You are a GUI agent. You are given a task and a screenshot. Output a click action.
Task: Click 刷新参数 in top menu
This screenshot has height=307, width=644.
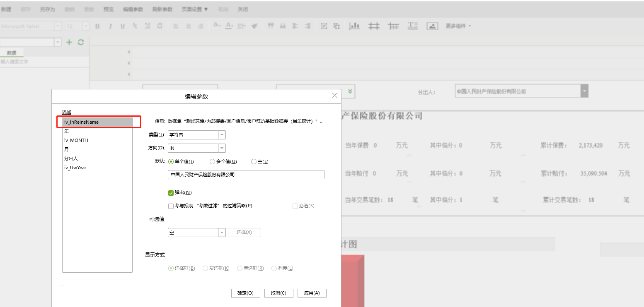pos(162,9)
